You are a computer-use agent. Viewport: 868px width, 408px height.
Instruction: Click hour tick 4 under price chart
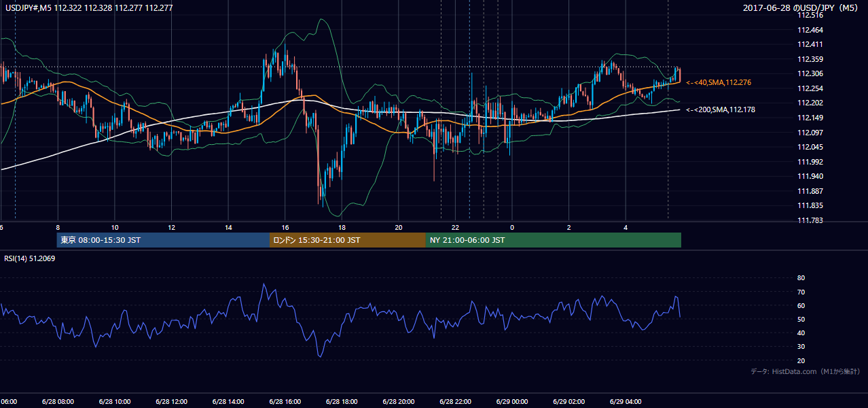click(x=626, y=227)
